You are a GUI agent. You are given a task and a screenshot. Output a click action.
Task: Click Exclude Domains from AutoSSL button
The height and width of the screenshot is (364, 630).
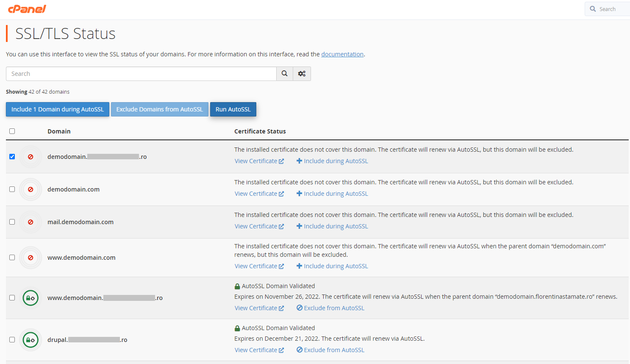160,109
